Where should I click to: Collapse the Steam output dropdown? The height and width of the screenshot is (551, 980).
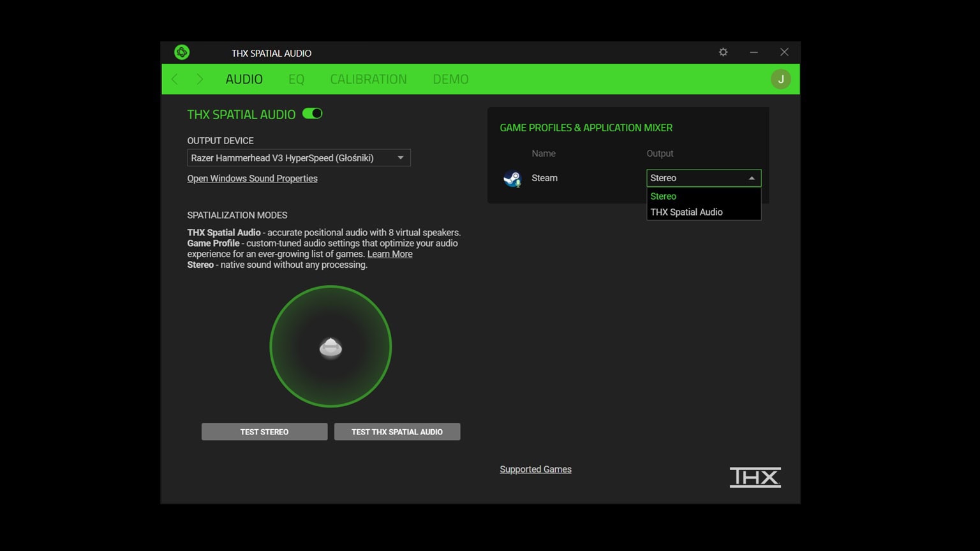pos(704,178)
